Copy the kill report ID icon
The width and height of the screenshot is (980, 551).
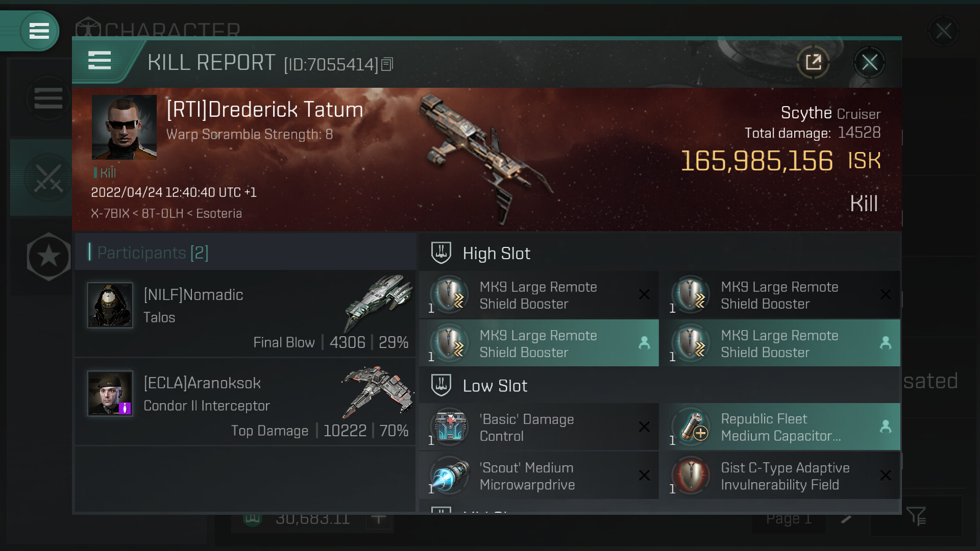point(387,64)
